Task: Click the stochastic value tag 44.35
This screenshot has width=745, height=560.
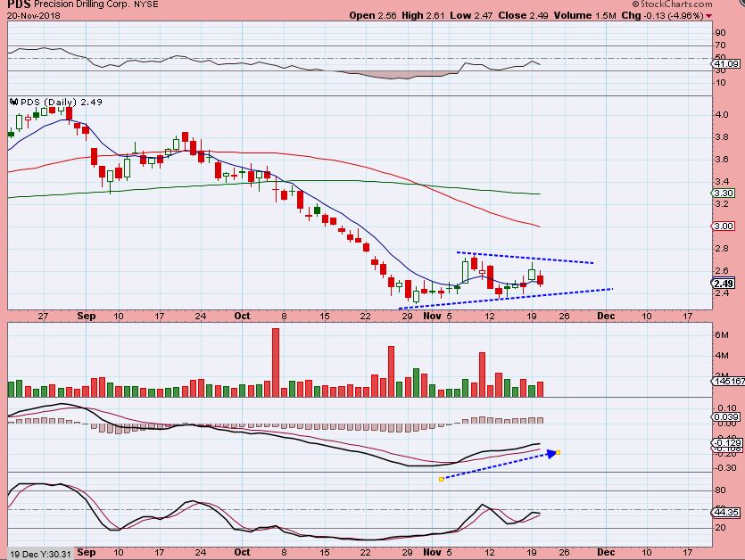Action: pos(726,513)
